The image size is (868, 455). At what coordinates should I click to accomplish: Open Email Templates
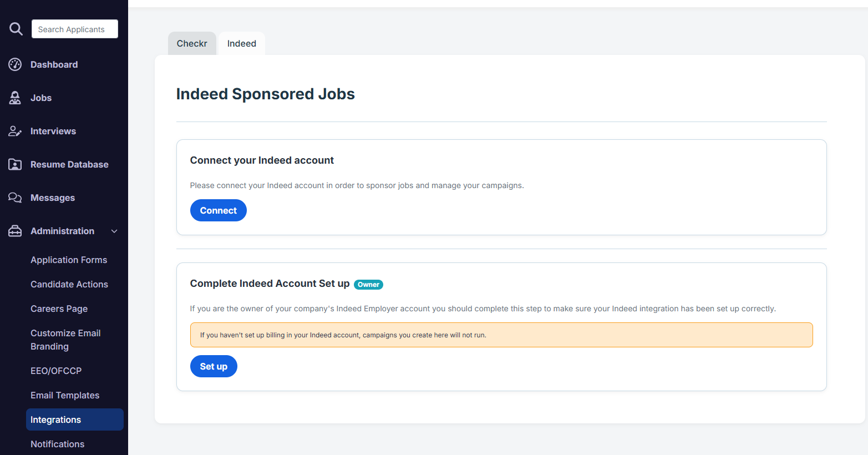(65, 395)
